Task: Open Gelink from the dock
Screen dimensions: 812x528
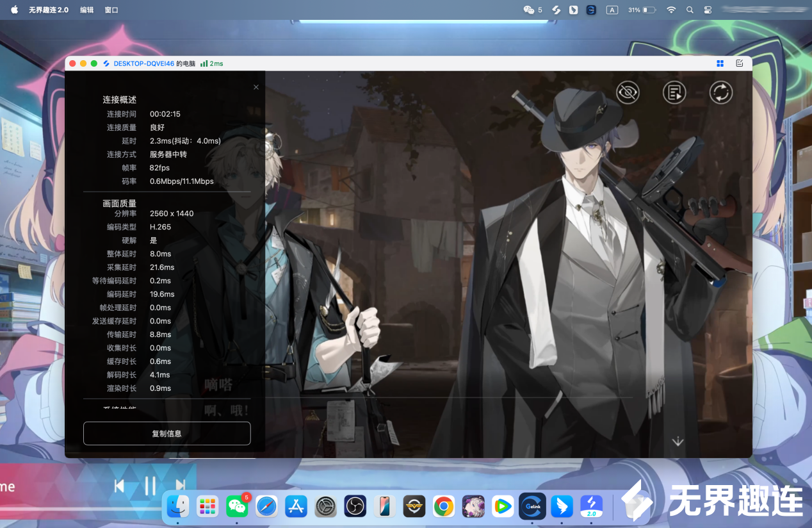Action: (532, 506)
